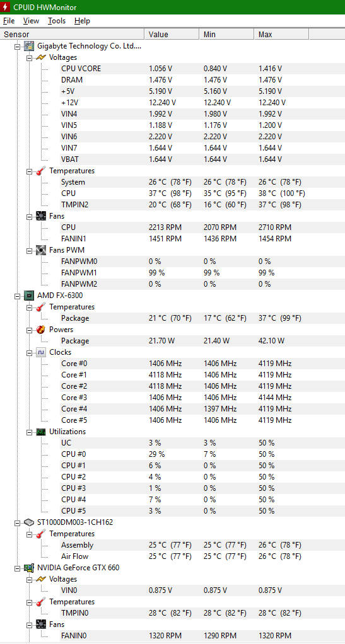Click the ST1000DM003 hard drive icon
This screenshot has height=644, width=345.
click(29, 522)
